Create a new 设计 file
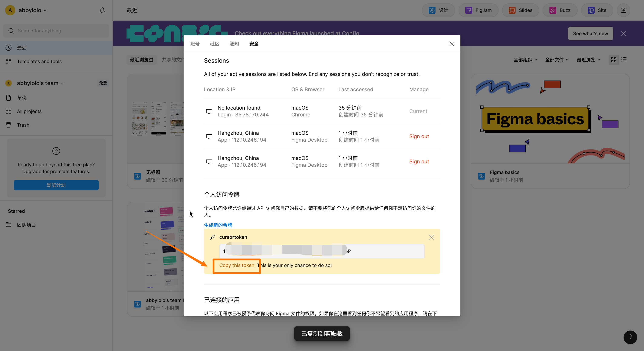The image size is (644, 351). pos(438,10)
